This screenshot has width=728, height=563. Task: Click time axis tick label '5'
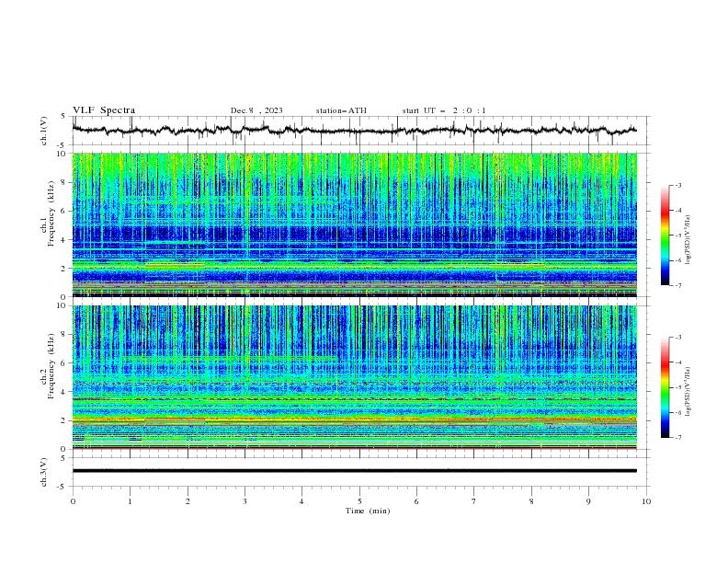pyautogui.click(x=359, y=501)
